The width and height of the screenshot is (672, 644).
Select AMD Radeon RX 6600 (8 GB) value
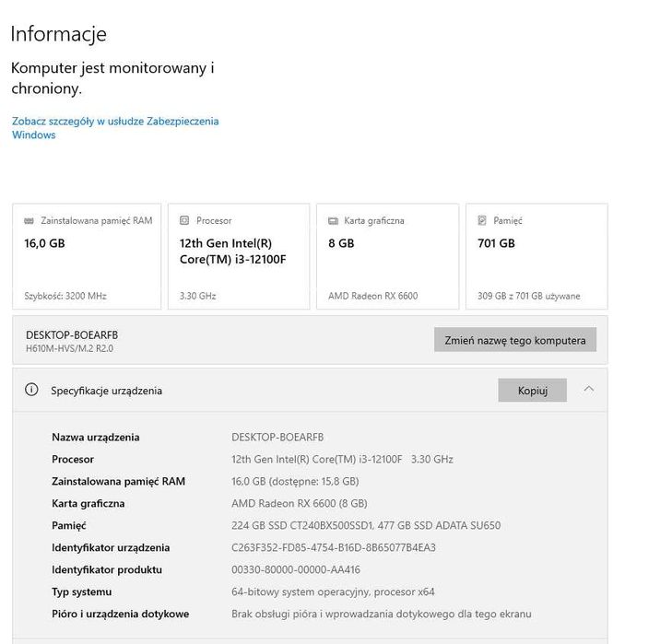[x=300, y=503]
